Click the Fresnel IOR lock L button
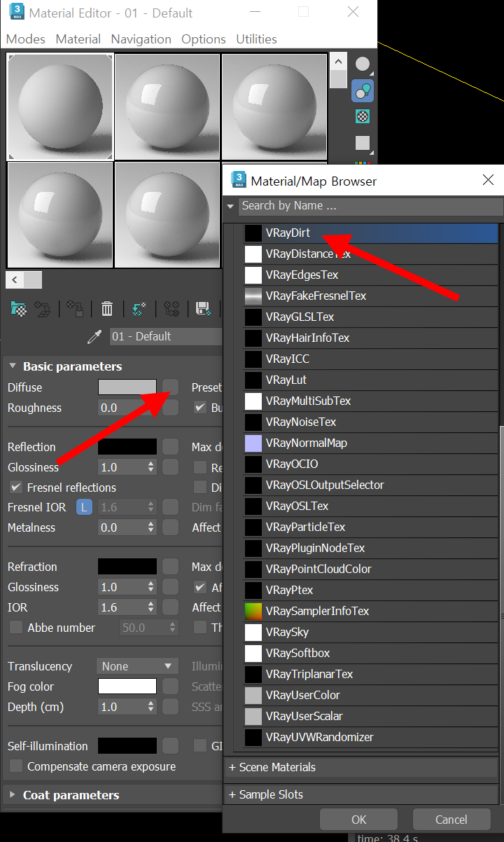Image resolution: width=504 pixels, height=842 pixels. (84, 507)
